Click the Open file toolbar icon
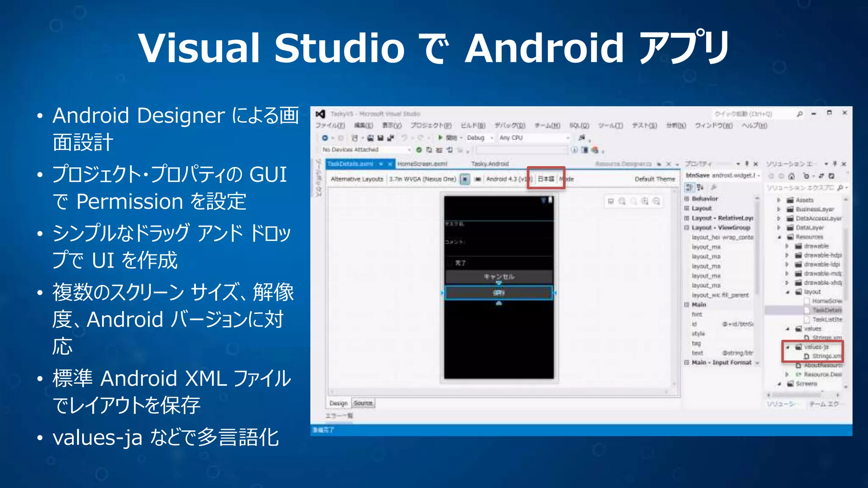868x488 pixels. (370, 138)
